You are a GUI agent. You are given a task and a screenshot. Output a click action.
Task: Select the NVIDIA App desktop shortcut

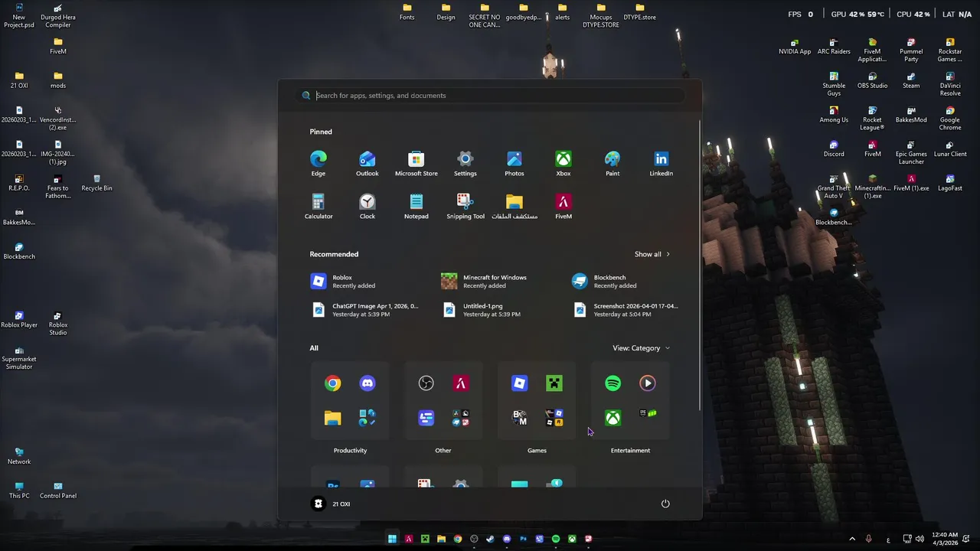(x=795, y=46)
